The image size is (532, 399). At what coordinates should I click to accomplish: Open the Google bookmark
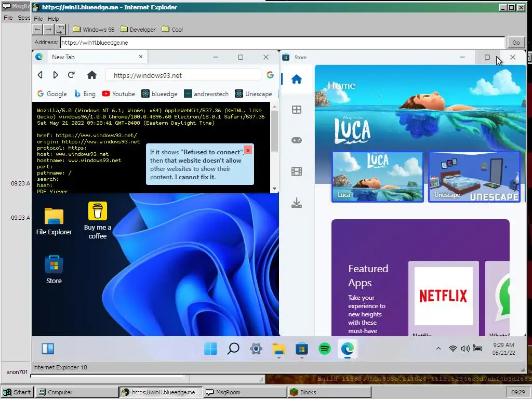tap(52, 94)
